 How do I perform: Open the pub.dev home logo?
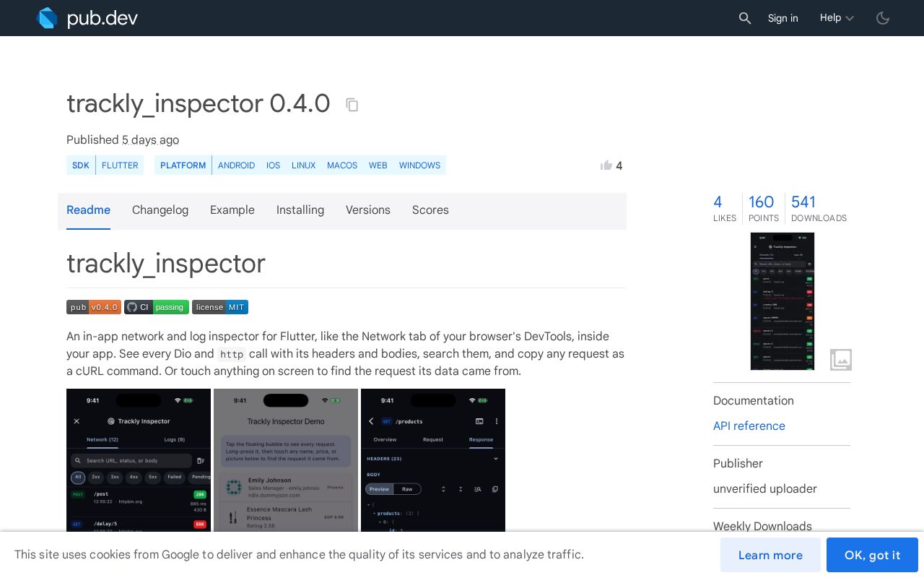[x=87, y=18]
